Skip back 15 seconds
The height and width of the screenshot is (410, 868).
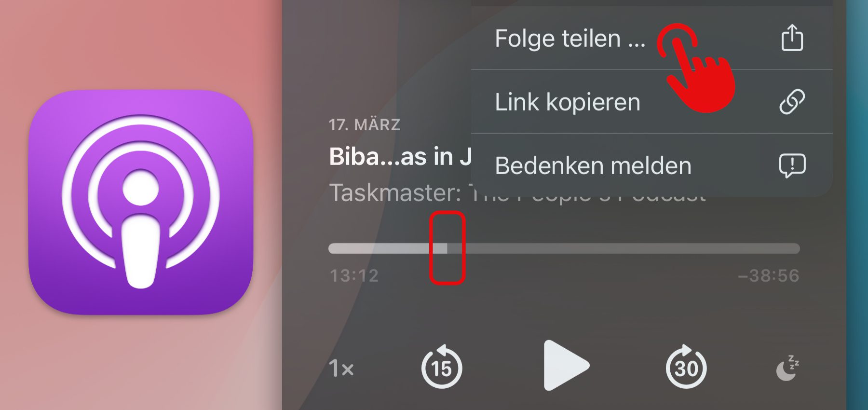(442, 367)
